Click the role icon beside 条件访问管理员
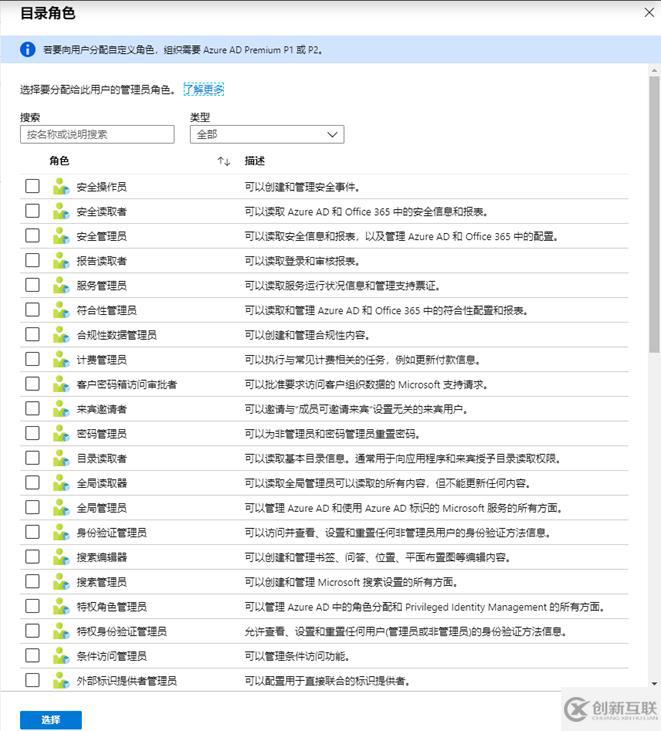The height and width of the screenshot is (731, 661). coord(61,656)
